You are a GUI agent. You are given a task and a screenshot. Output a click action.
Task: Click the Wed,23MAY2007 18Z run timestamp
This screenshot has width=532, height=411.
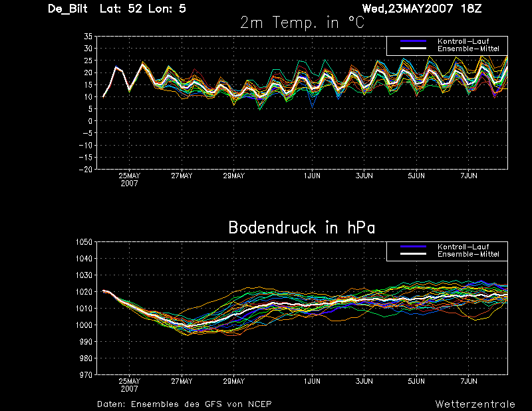point(422,9)
